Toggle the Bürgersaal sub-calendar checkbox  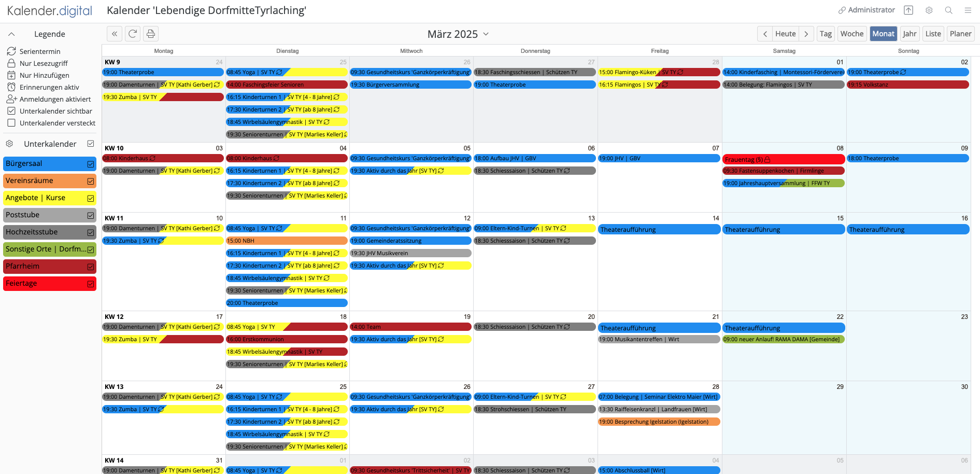(91, 164)
